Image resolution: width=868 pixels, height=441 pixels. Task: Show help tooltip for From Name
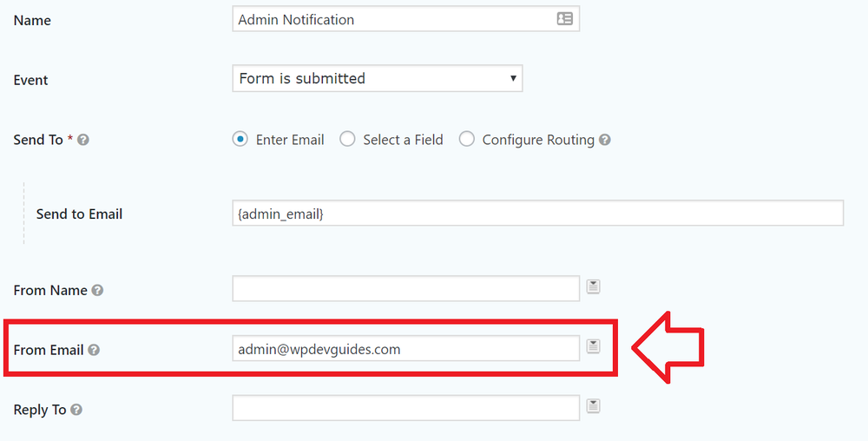click(97, 290)
